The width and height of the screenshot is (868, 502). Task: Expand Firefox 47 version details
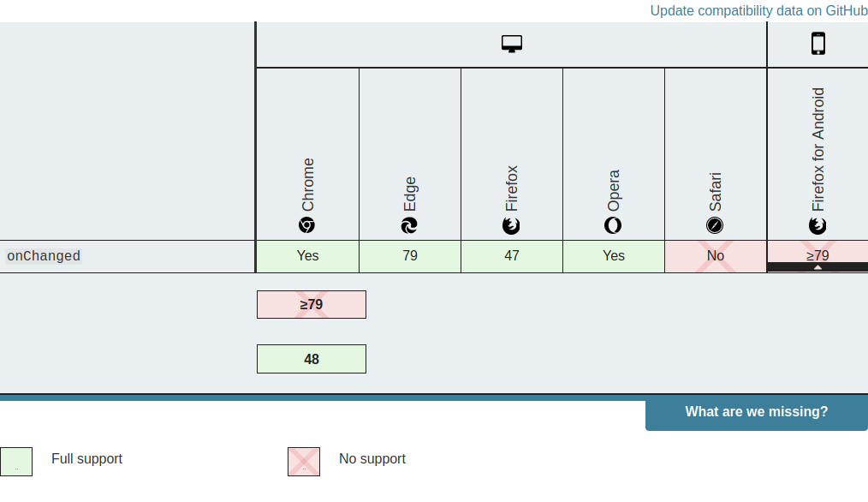click(512, 255)
